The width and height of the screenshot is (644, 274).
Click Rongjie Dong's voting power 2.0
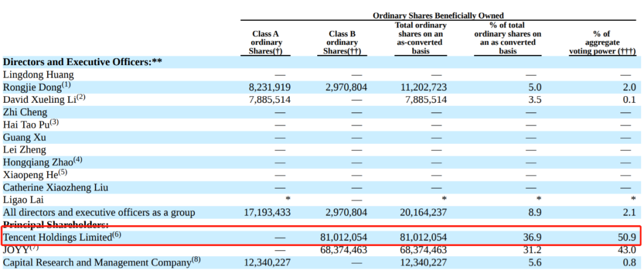[x=629, y=87]
